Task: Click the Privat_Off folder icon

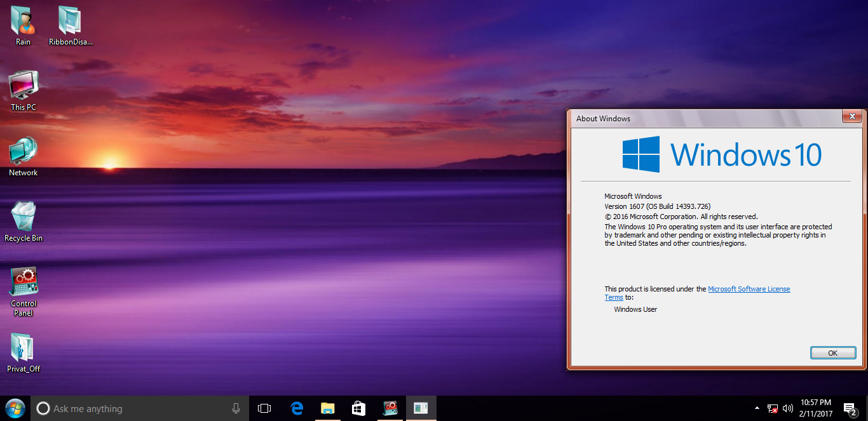Action: pyautogui.click(x=24, y=352)
